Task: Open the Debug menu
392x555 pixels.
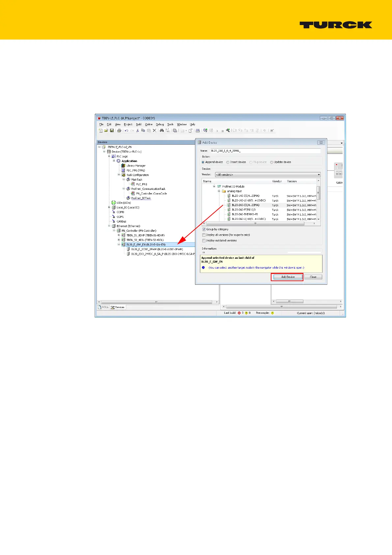Action: [160, 124]
